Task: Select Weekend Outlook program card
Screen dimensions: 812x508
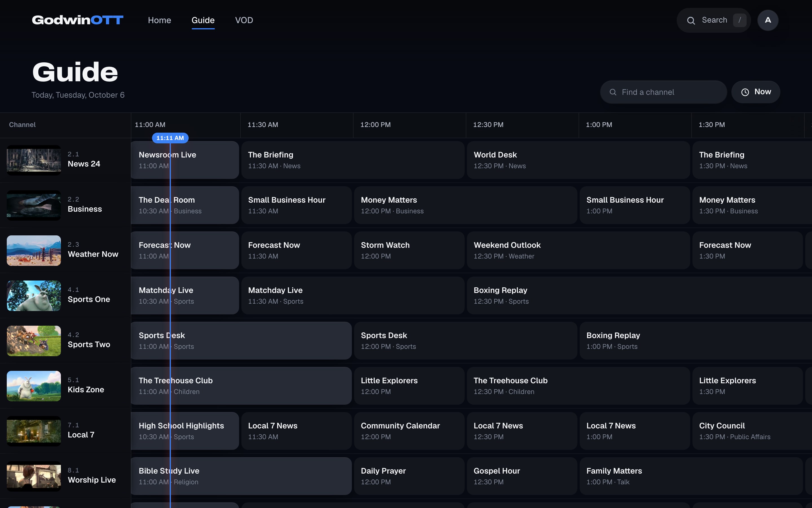Action: (x=578, y=250)
